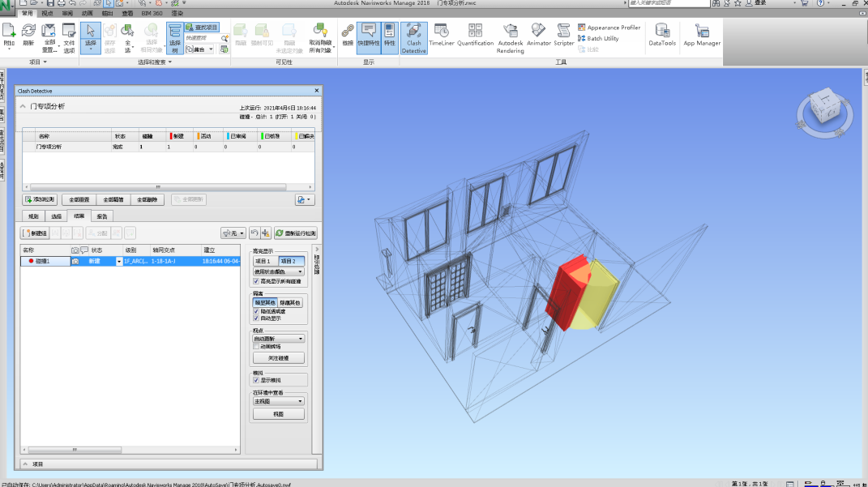Toggle 自动显示 checkbox

[x=256, y=318]
